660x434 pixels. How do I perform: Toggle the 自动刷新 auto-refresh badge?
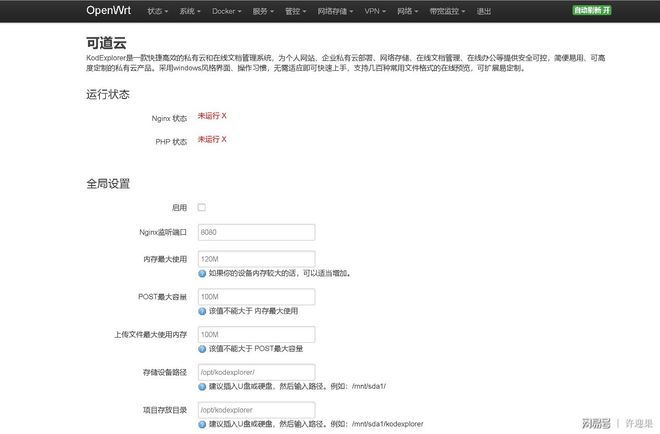click(594, 11)
